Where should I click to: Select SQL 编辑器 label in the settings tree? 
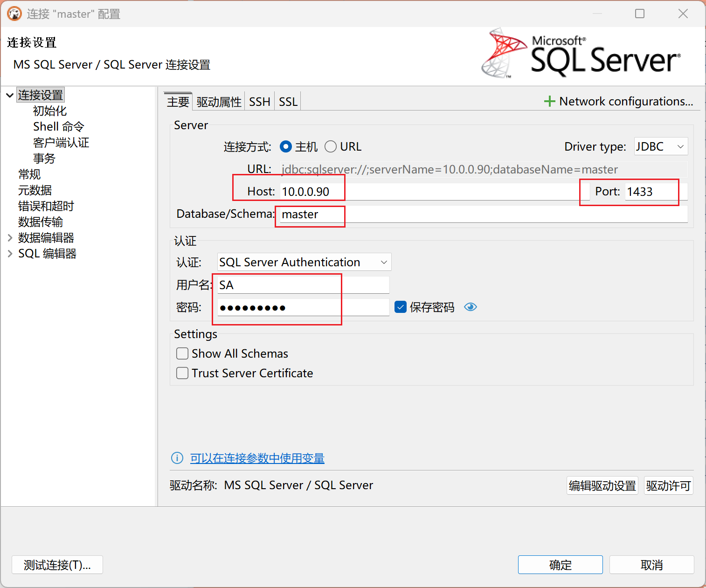coord(47,254)
